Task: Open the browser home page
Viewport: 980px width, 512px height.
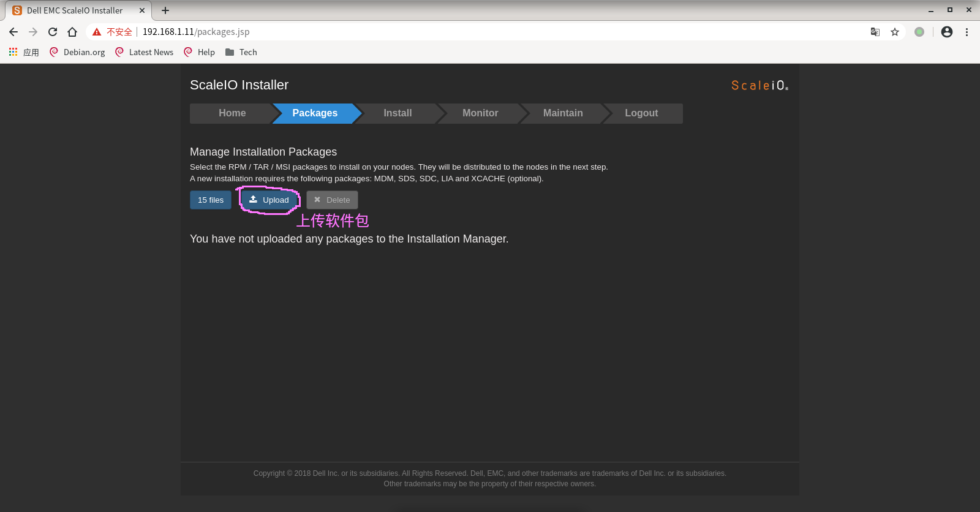Action: tap(72, 32)
